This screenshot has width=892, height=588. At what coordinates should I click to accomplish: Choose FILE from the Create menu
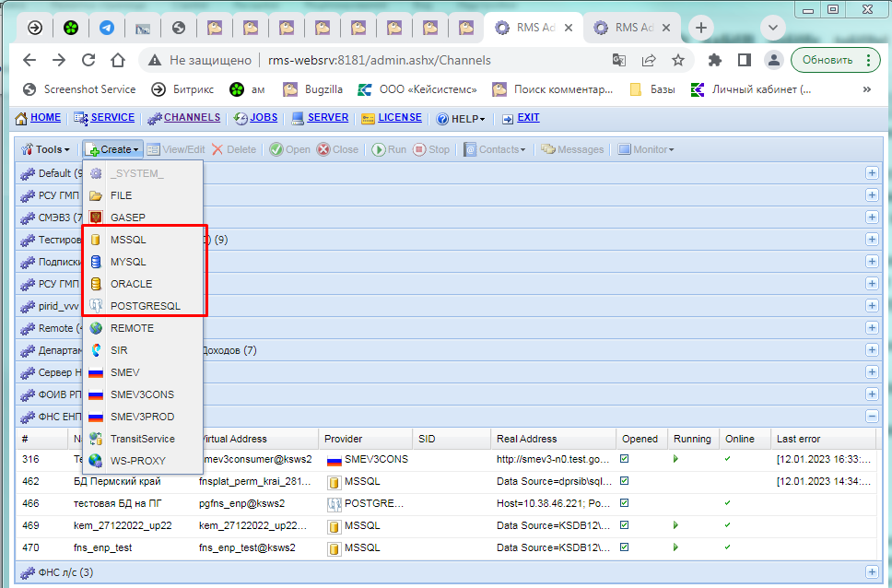(143, 195)
